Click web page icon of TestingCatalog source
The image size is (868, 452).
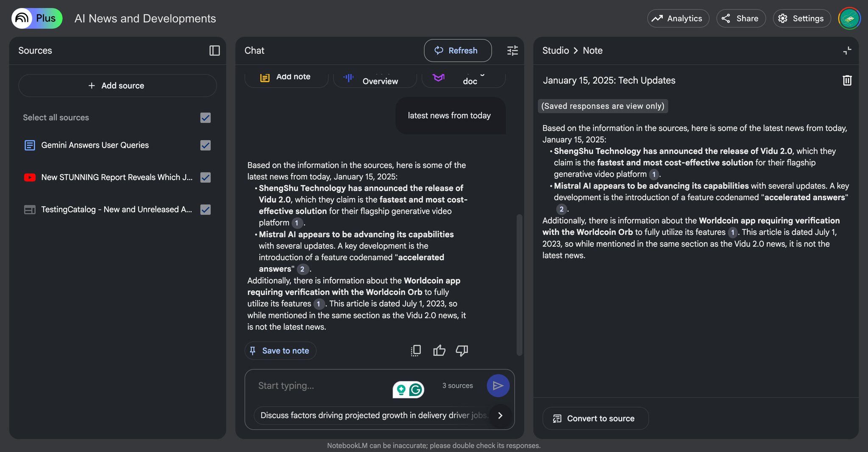click(30, 209)
